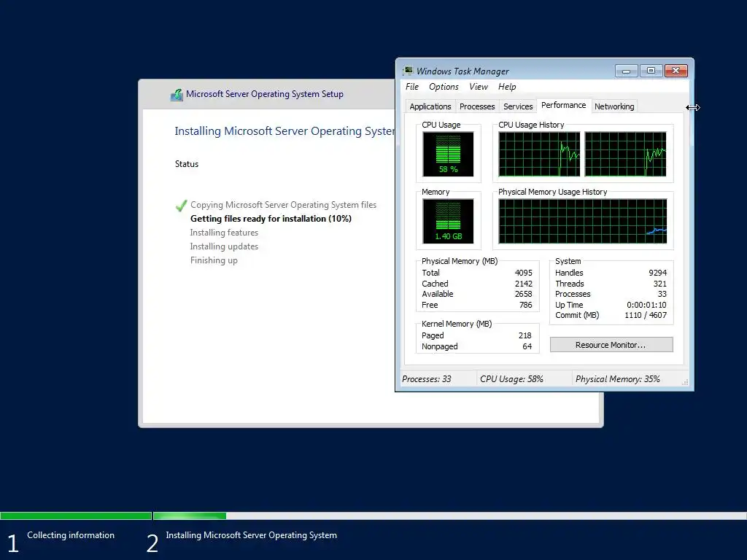The height and width of the screenshot is (560, 747).
Task: Select the Performance tab
Action: 564,105
